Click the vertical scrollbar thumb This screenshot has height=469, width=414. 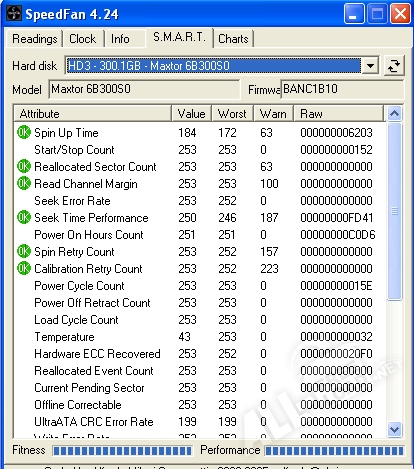(394, 212)
